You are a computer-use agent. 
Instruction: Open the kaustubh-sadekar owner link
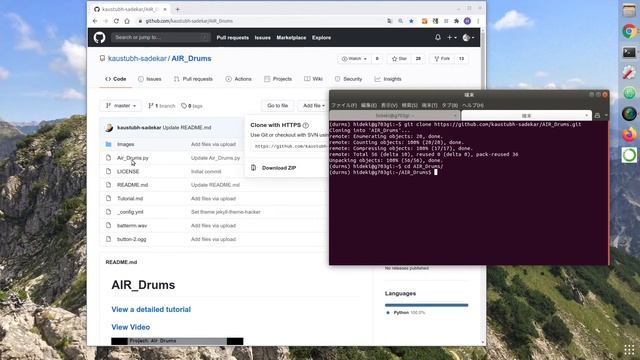(x=137, y=58)
